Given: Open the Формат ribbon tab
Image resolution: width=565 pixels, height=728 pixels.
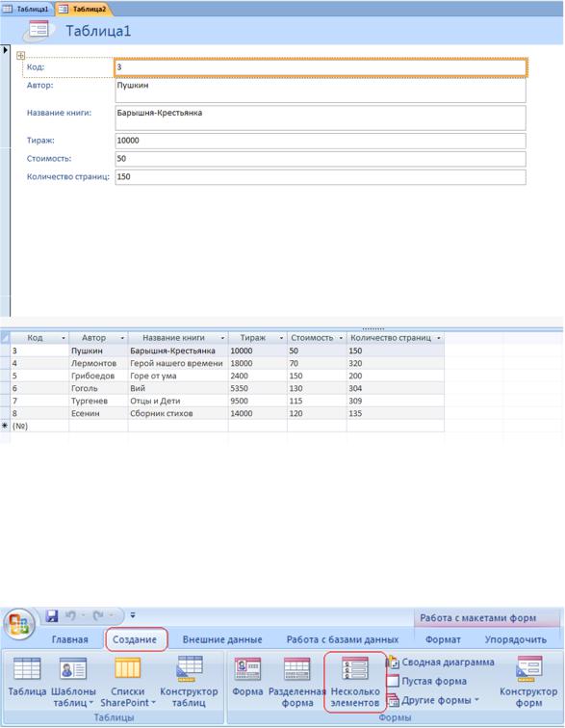Looking at the screenshot, I should coord(444,639).
